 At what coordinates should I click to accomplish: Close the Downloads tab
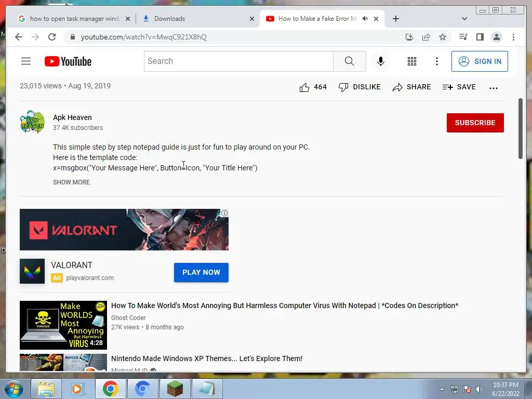point(252,19)
